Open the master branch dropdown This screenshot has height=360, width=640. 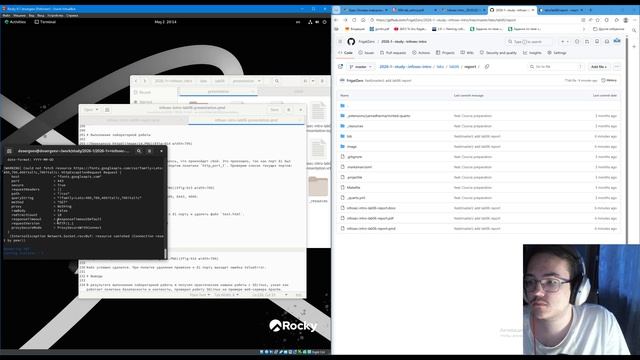tap(361, 67)
